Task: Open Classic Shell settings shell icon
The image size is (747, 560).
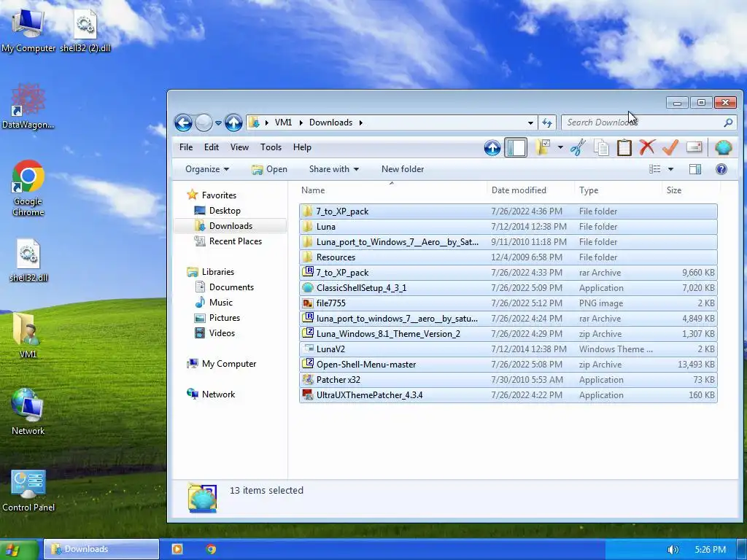Action: (x=723, y=147)
